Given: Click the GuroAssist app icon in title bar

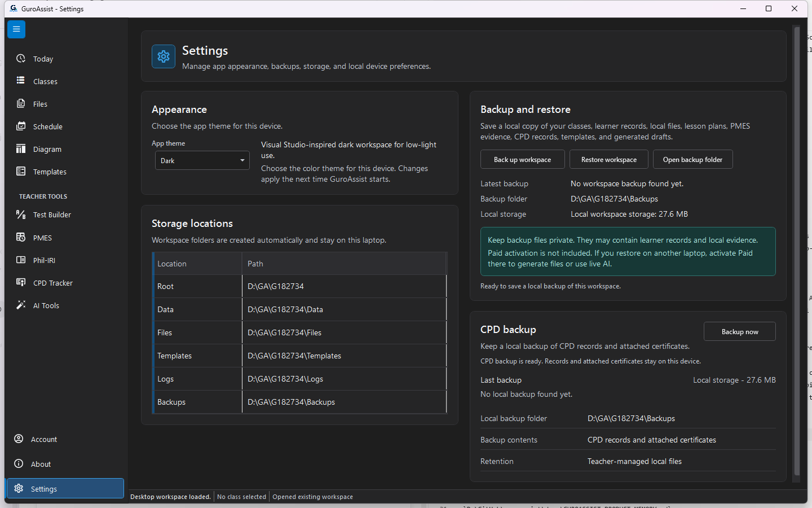Looking at the screenshot, I should coord(14,8).
